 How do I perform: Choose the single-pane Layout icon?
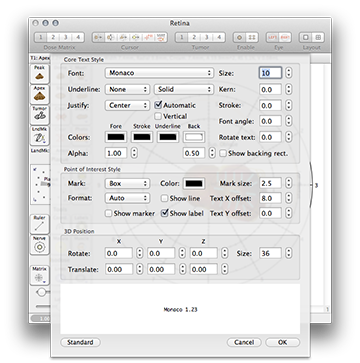[x=305, y=37]
